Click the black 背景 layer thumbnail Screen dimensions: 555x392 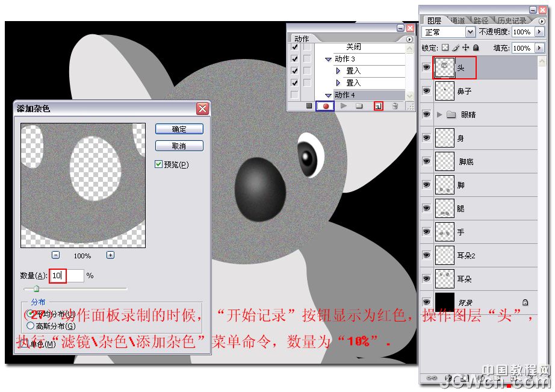444,302
